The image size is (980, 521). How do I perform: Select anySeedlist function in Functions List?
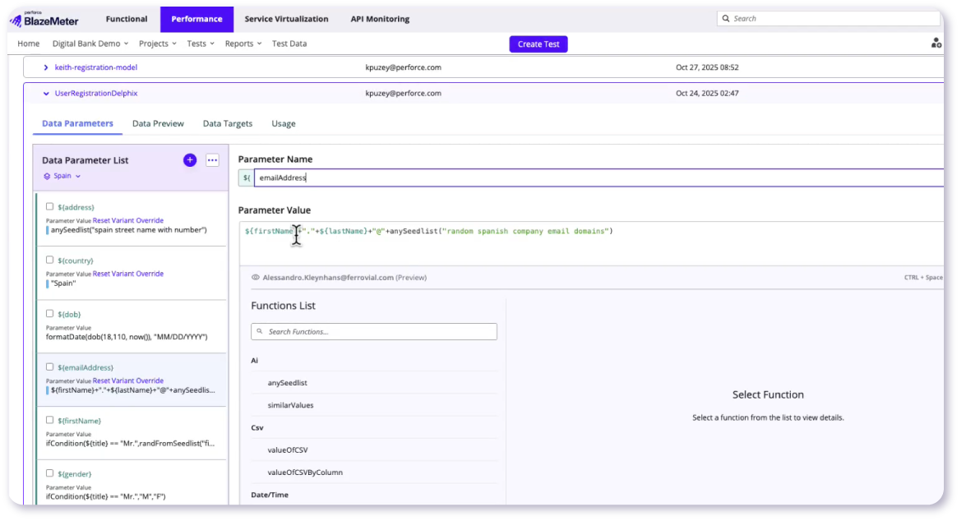[x=288, y=383]
